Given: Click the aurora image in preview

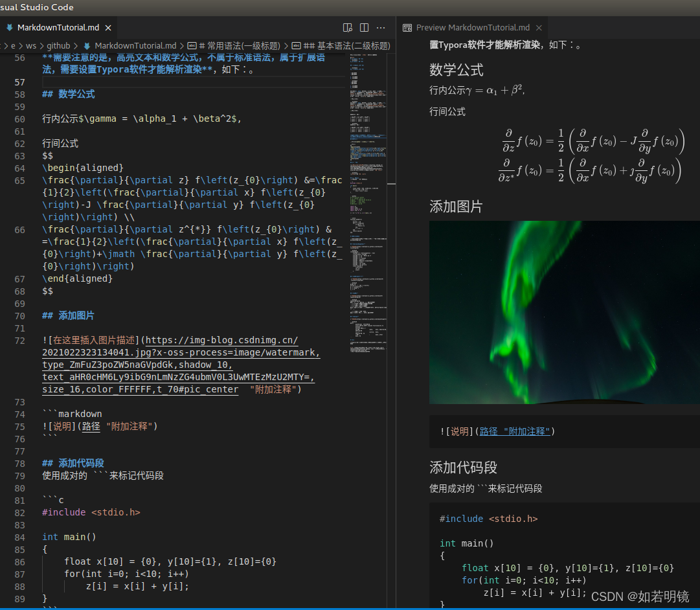Looking at the screenshot, I should coord(564,313).
